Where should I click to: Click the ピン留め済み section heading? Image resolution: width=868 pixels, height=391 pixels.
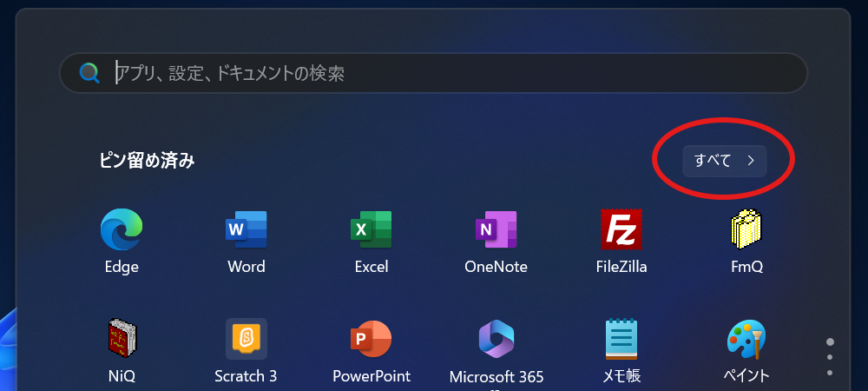pyautogui.click(x=147, y=161)
